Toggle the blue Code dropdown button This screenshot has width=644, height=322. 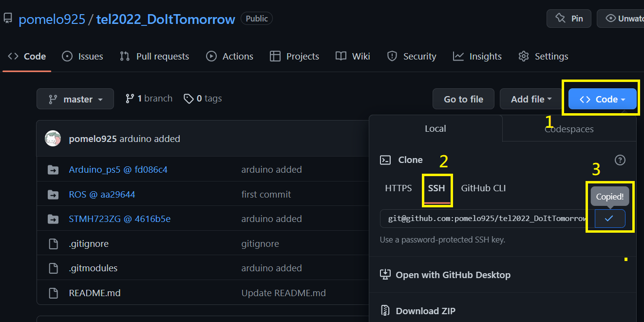click(x=602, y=99)
